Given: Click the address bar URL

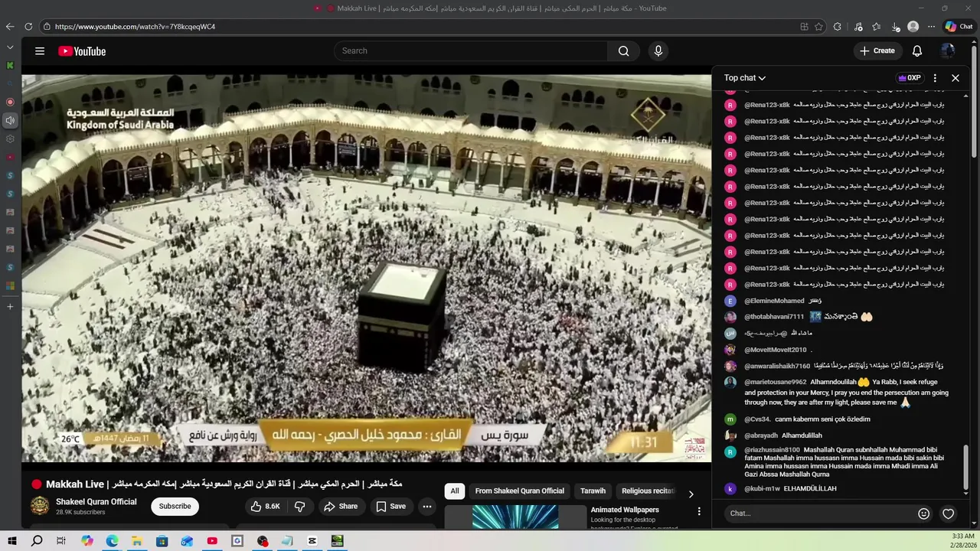Looking at the screenshot, I should click(135, 26).
